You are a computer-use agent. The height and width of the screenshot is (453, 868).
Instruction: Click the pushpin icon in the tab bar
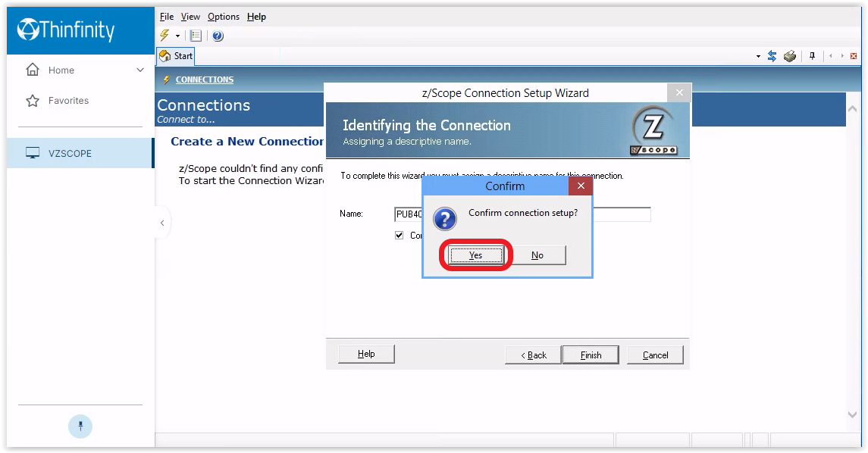pos(812,56)
